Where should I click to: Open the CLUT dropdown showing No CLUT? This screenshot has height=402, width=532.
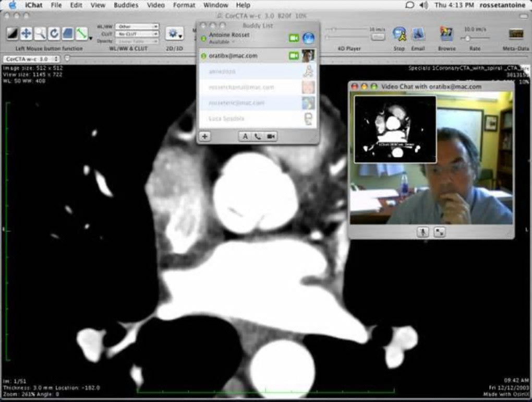pyautogui.click(x=137, y=33)
